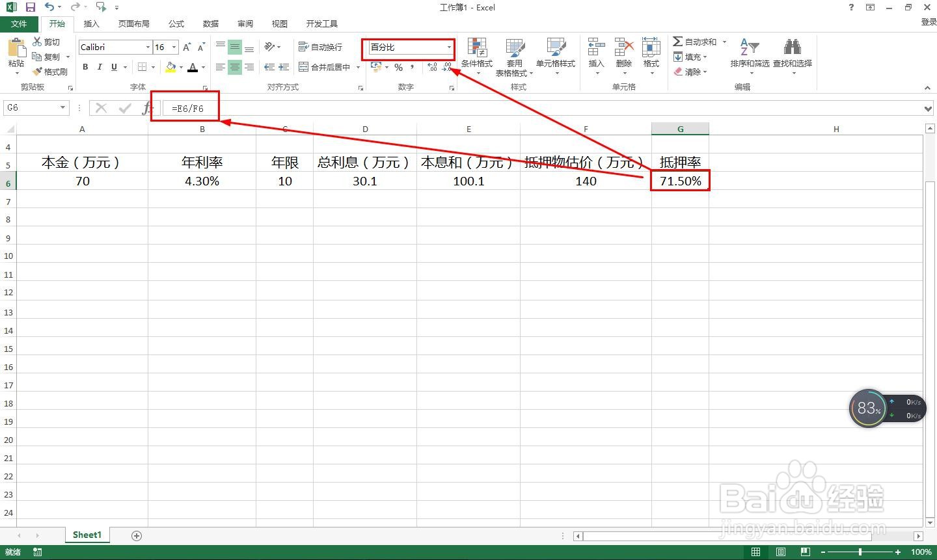Toggle Align Right horizontal alignment
The height and width of the screenshot is (560, 937).
pyautogui.click(x=249, y=67)
